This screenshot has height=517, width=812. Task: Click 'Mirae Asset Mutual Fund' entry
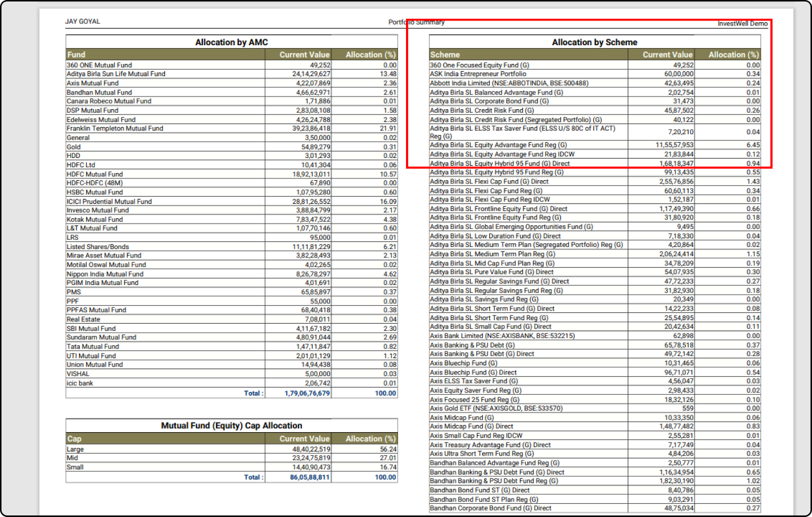click(x=231, y=255)
